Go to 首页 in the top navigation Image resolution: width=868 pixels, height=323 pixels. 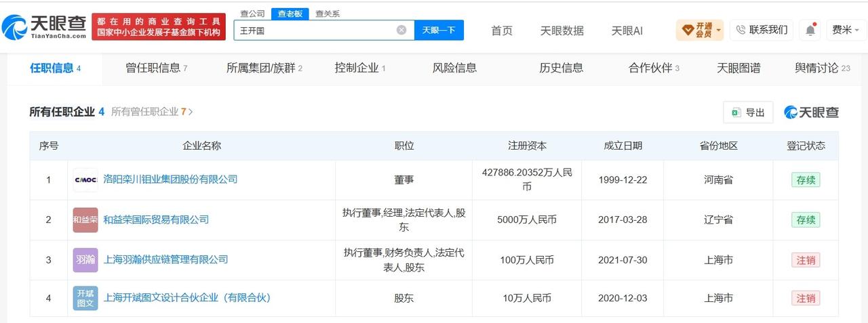coord(502,30)
